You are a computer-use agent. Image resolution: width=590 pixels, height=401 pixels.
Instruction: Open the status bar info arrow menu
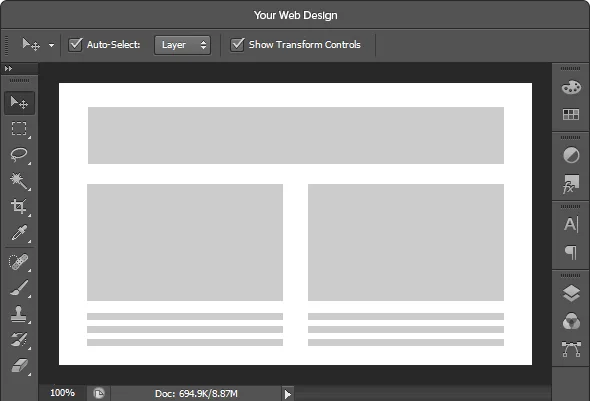click(287, 394)
